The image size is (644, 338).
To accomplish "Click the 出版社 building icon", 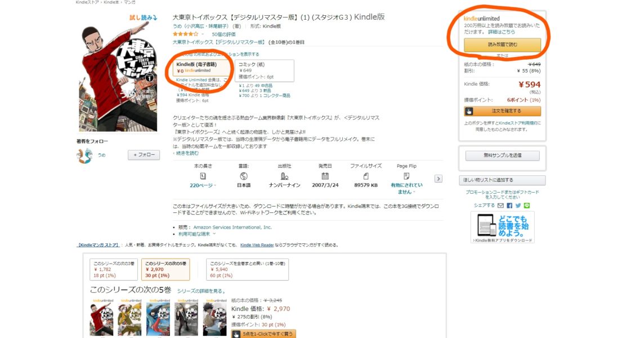I will 284,176.
